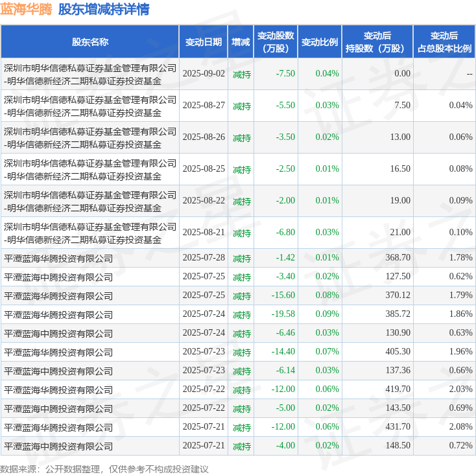Click the 变动后持股数(万股) column header

pos(377,42)
